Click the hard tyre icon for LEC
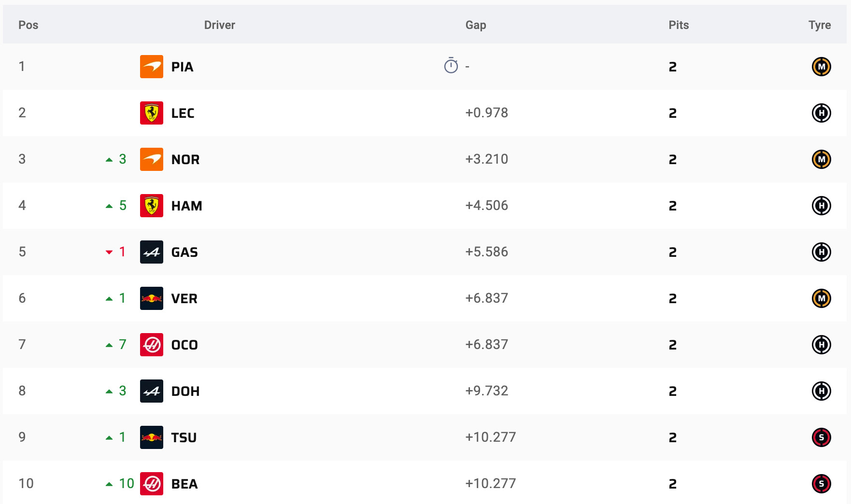Image resolution: width=851 pixels, height=504 pixels. tap(821, 113)
